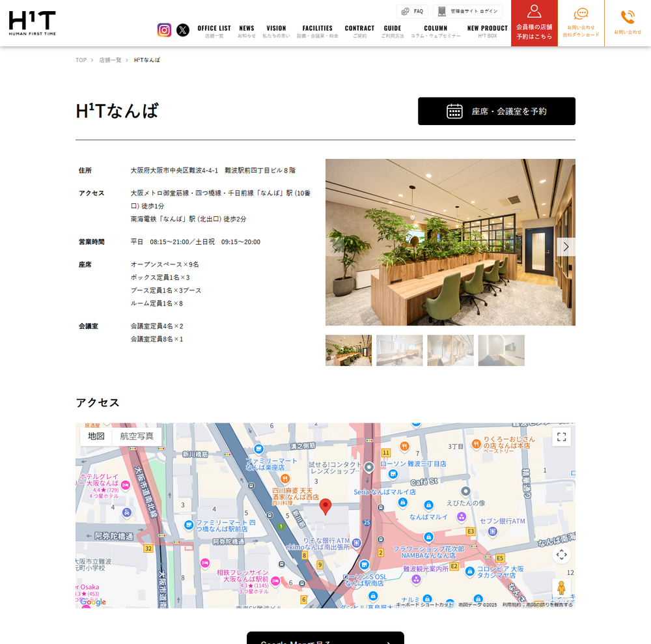Click the orange phone inquiry icon
Screen dimensions: 651x644
628,18
